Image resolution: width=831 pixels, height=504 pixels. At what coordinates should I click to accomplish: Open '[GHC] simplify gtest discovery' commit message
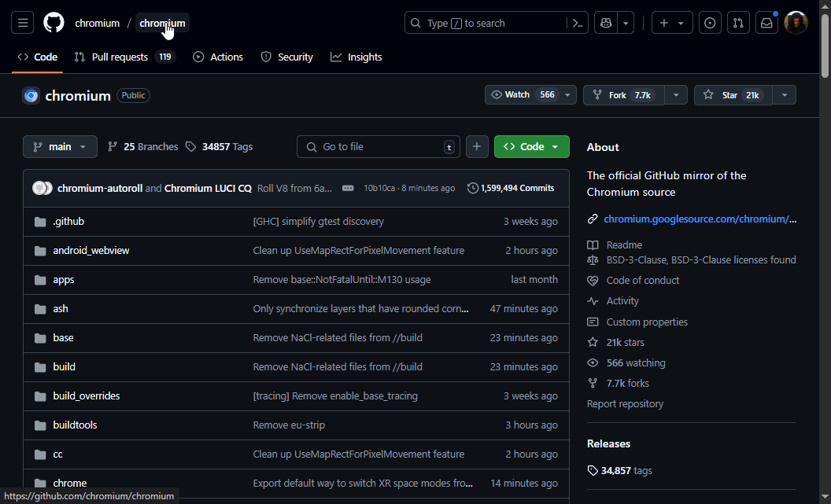pyautogui.click(x=319, y=221)
